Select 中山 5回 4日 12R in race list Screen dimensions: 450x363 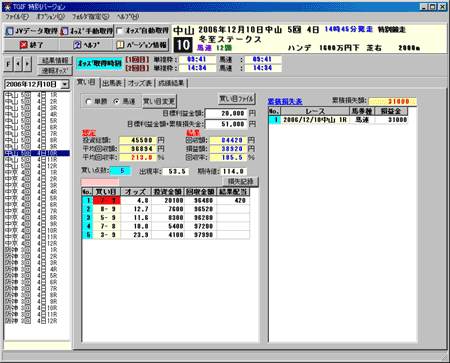[x=37, y=166]
